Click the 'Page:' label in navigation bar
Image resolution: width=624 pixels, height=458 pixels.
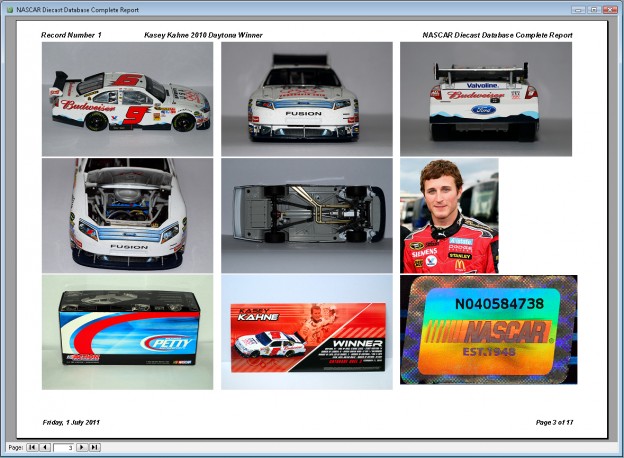16,448
